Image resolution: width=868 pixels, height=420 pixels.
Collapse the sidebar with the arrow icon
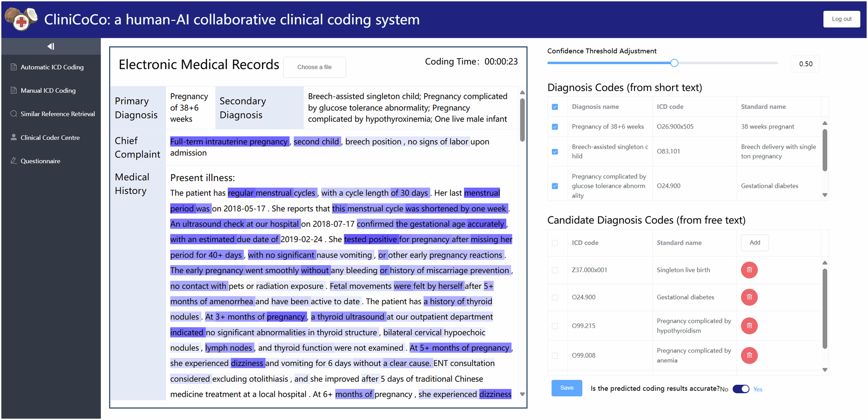[51, 46]
